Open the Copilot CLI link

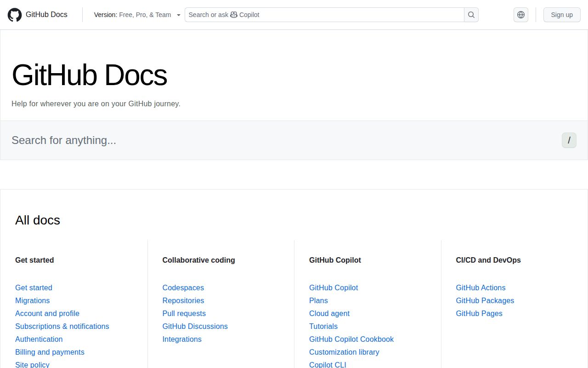coord(328,364)
